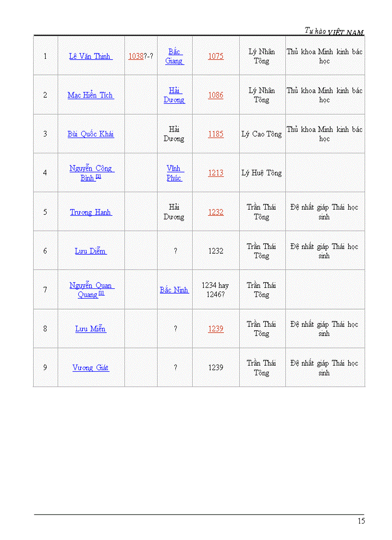Open the Lê Văn Thịnh link
The height and width of the screenshot is (540, 392).
[x=90, y=56]
